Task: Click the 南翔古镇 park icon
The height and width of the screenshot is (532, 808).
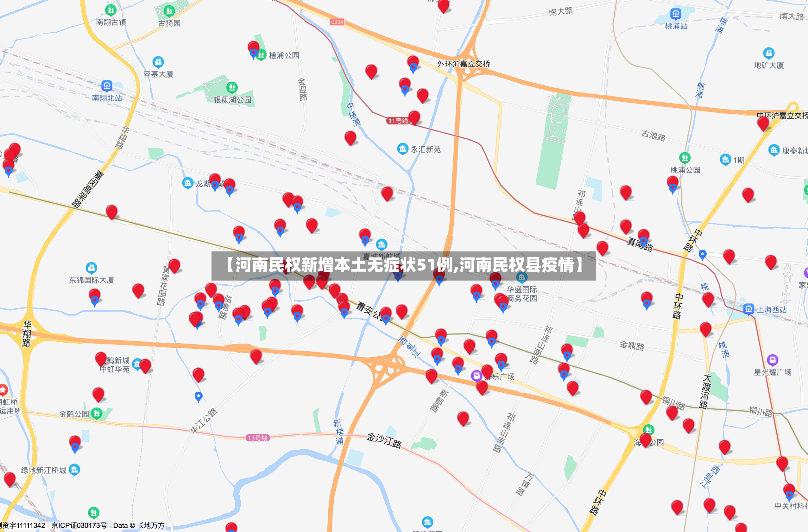Action: point(111,10)
